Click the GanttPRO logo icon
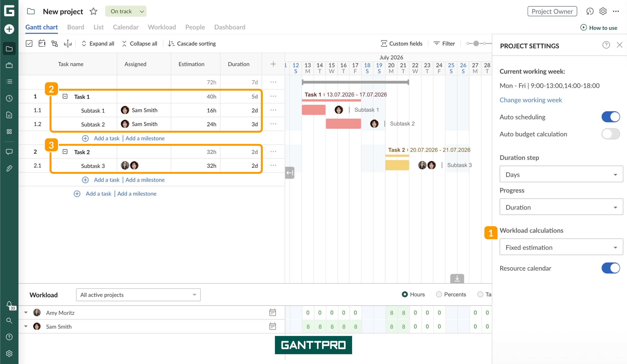This screenshot has width=627, height=364. (9, 11)
